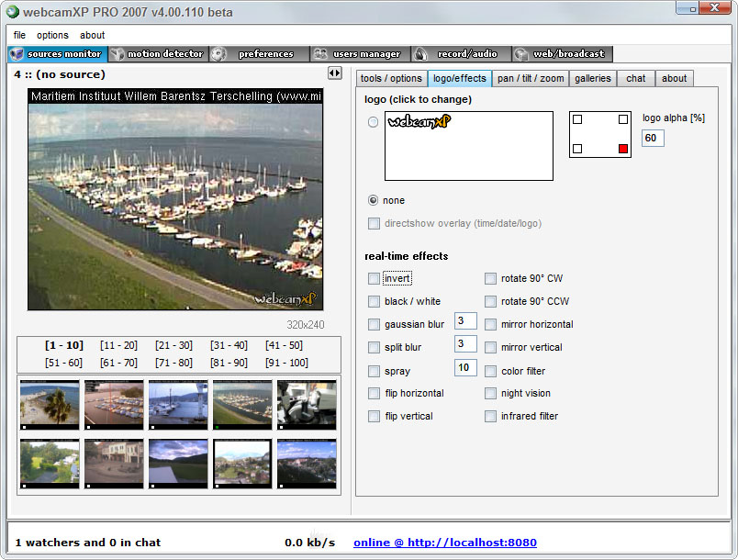This screenshot has width=738, height=560.
Task: Select source range [1 - 10]
Action: point(64,345)
